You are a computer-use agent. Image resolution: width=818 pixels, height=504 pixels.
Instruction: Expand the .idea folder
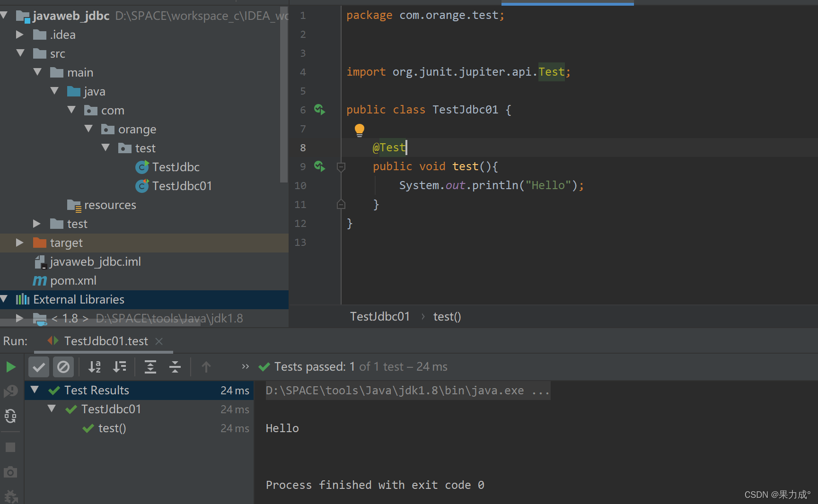19,35
